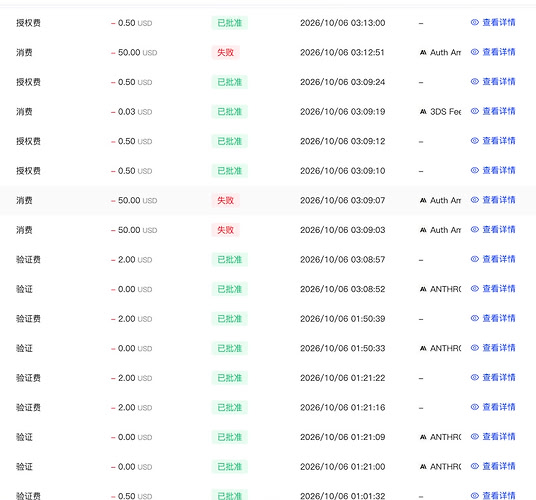Select the timestamp 2026/10/06 01:21:00
Image resolution: width=536 pixels, height=500 pixels.
[343, 467]
